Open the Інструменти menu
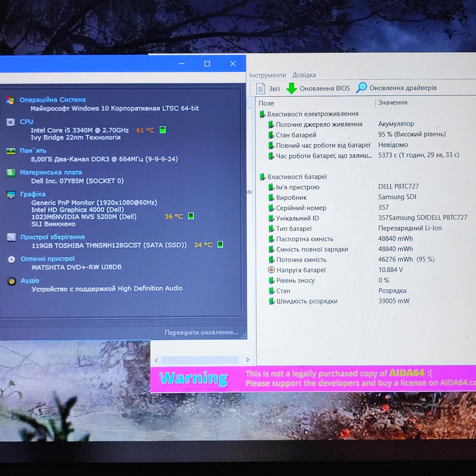Image resolution: width=476 pixels, height=476 pixels. [268, 75]
